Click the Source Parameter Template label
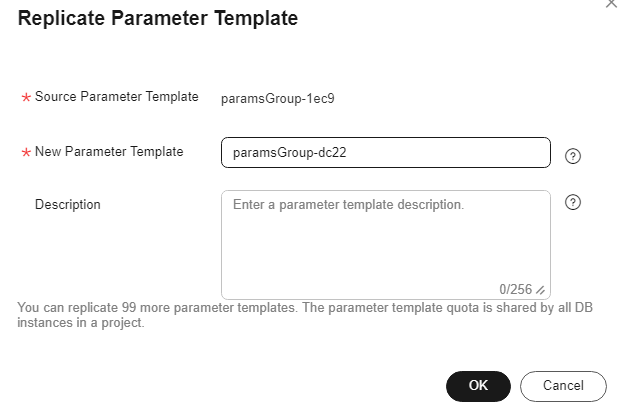This screenshot has height=409, width=622. point(117,96)
